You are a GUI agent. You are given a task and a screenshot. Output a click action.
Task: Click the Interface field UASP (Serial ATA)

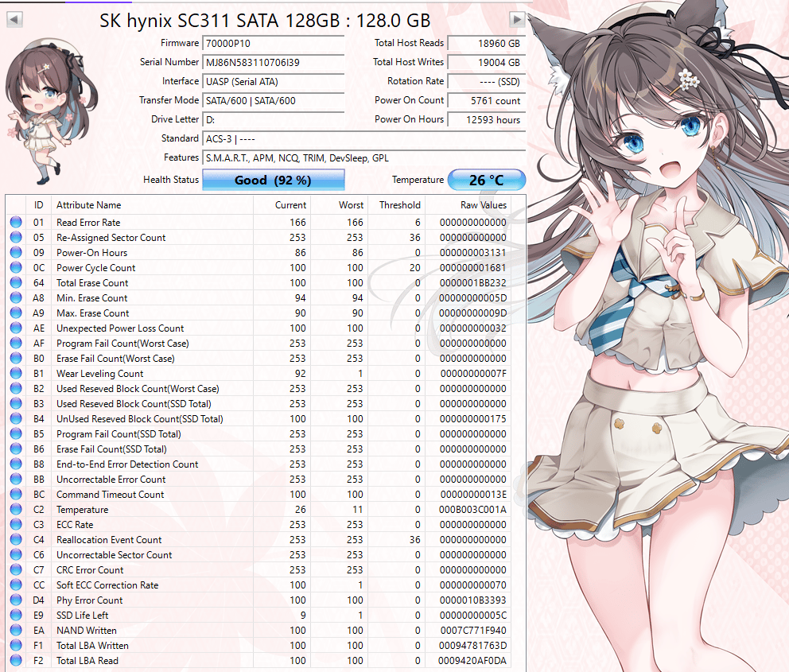click(274, 81)
